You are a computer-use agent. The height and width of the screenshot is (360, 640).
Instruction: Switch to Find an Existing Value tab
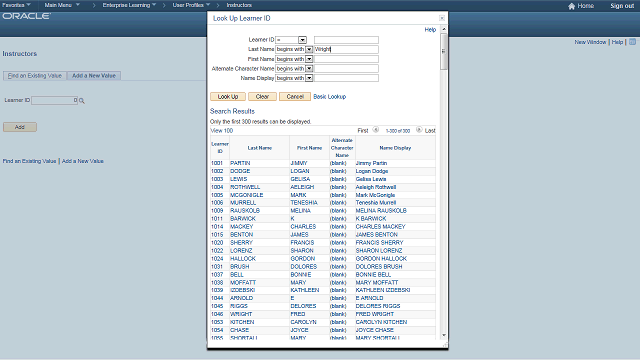click(x=35, y=76)
